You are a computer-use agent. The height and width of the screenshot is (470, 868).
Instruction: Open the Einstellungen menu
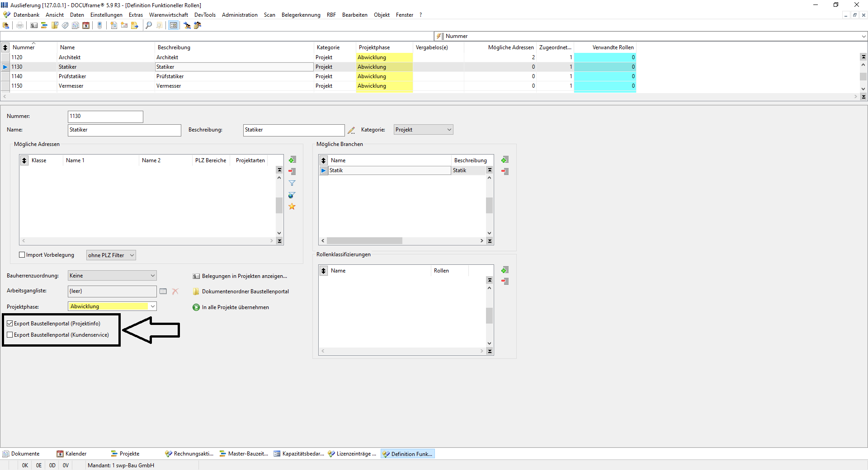[x=106, y=15]
